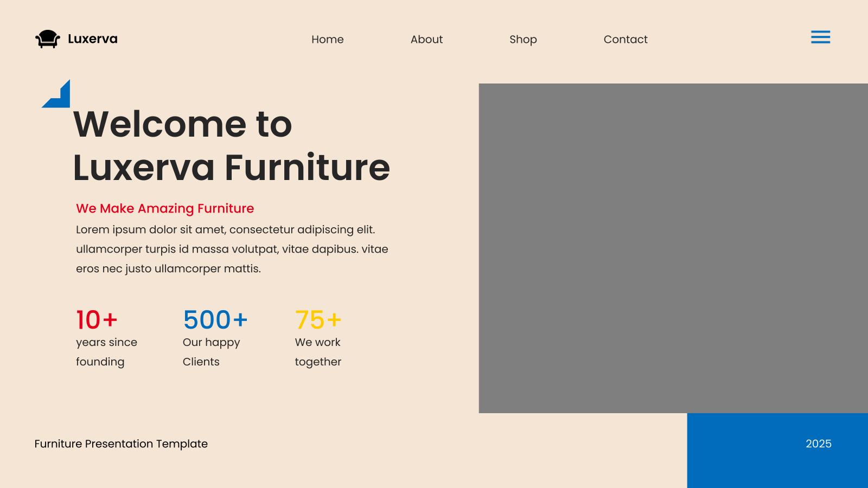Click the 2025 year label

pyautogui.click(x=819, y=444)
